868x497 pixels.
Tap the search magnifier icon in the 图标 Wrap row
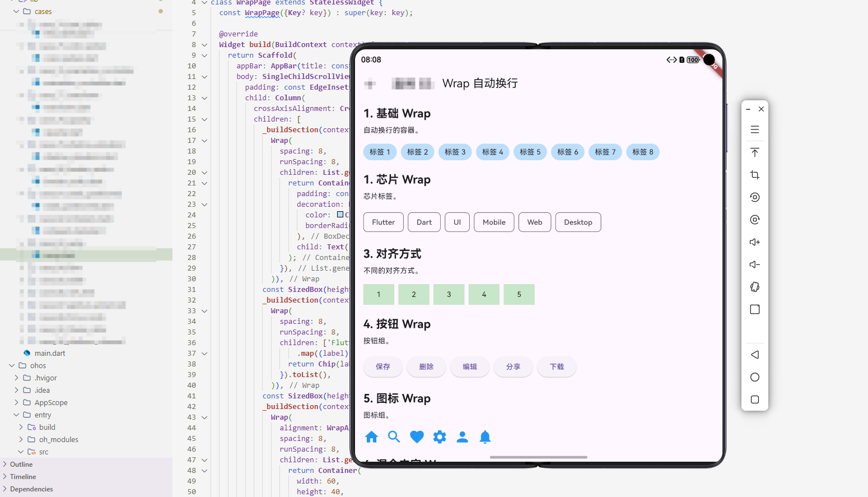coord(394,437)
